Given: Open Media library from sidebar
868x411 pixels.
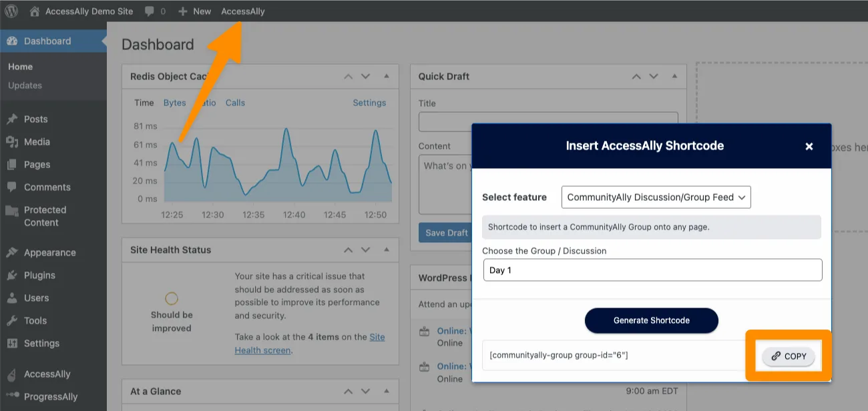Looking at the screenshot, I should (x=37, y=142).
